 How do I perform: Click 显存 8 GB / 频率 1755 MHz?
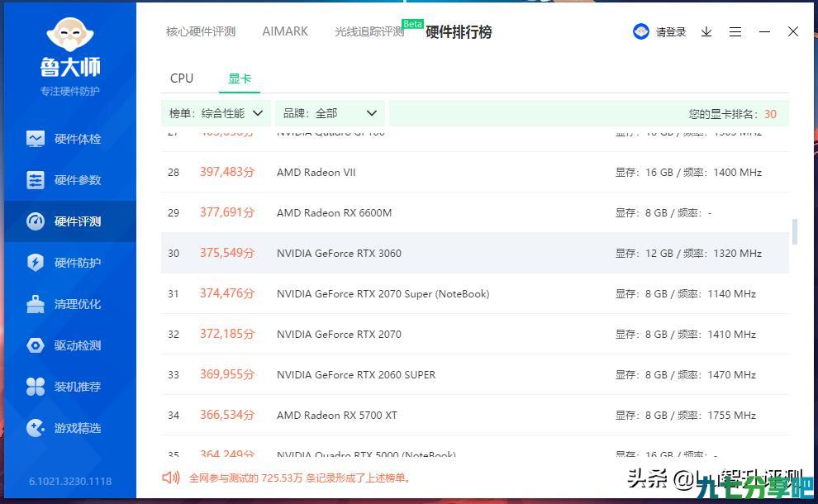[x=686, y=416]
